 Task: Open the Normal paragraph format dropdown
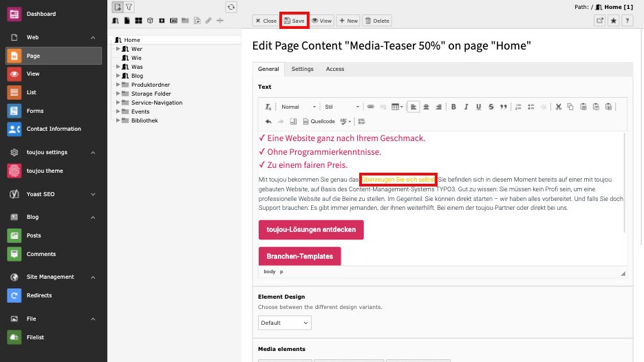[298, 107]
